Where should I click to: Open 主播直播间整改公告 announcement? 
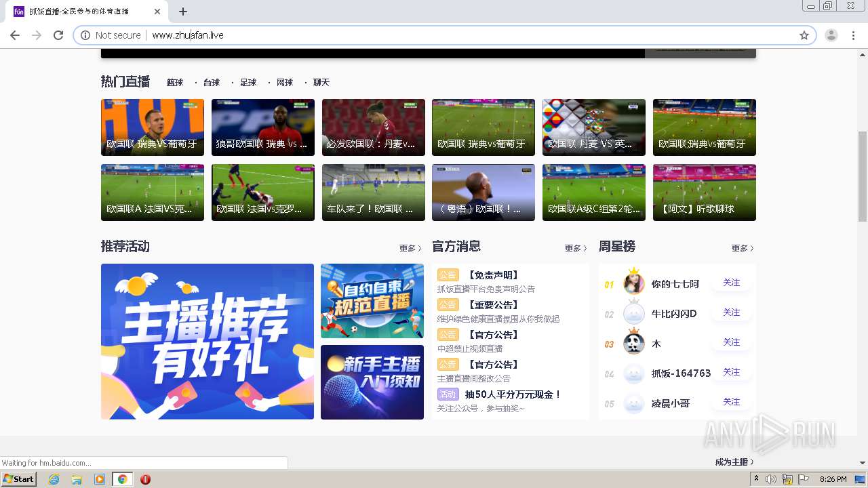[x=474, y=378]
